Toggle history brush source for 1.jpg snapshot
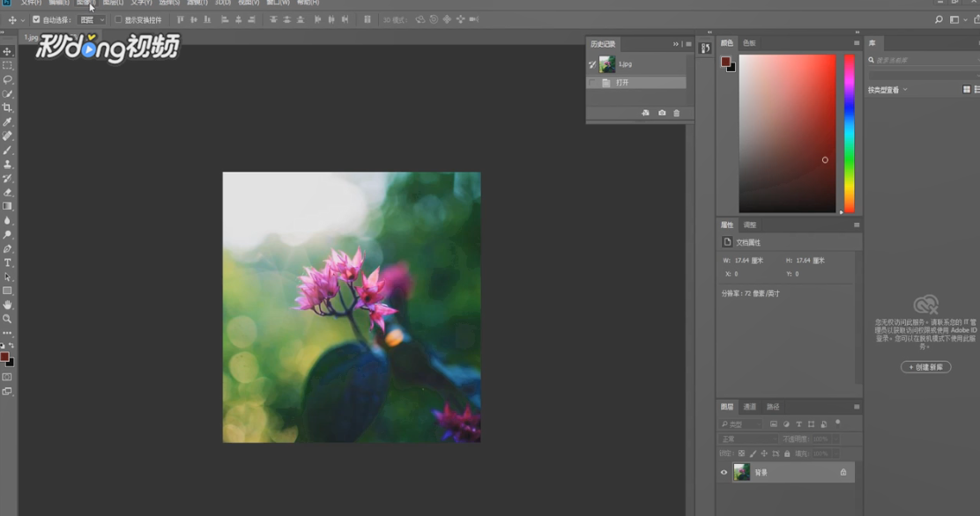The image size is (980, 516). pos(592,64)
